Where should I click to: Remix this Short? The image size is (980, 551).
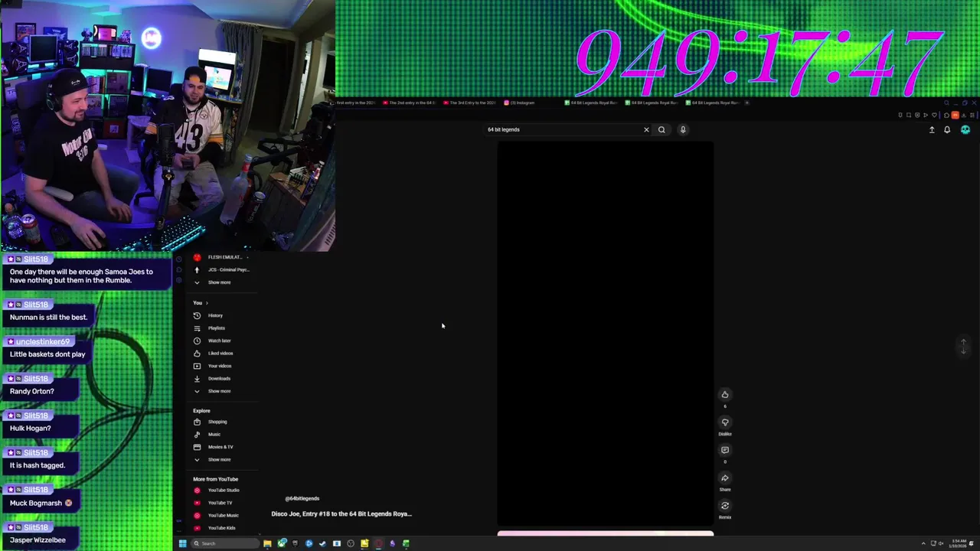point(725,506)
